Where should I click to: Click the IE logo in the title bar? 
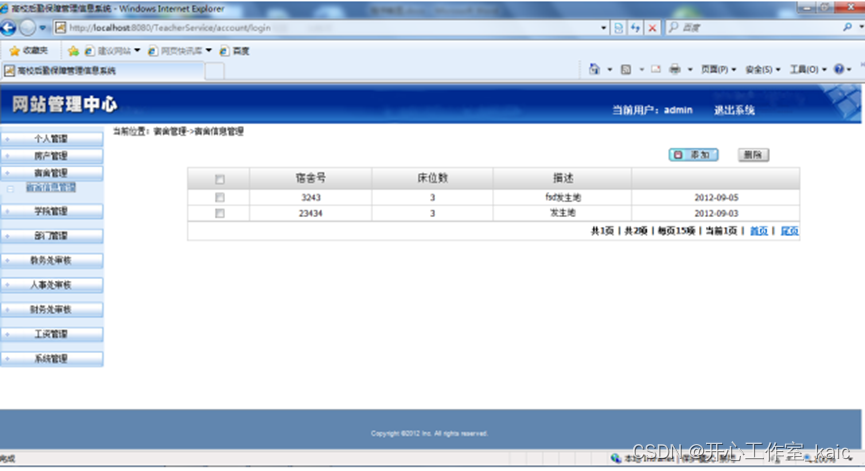coord(4,8)
